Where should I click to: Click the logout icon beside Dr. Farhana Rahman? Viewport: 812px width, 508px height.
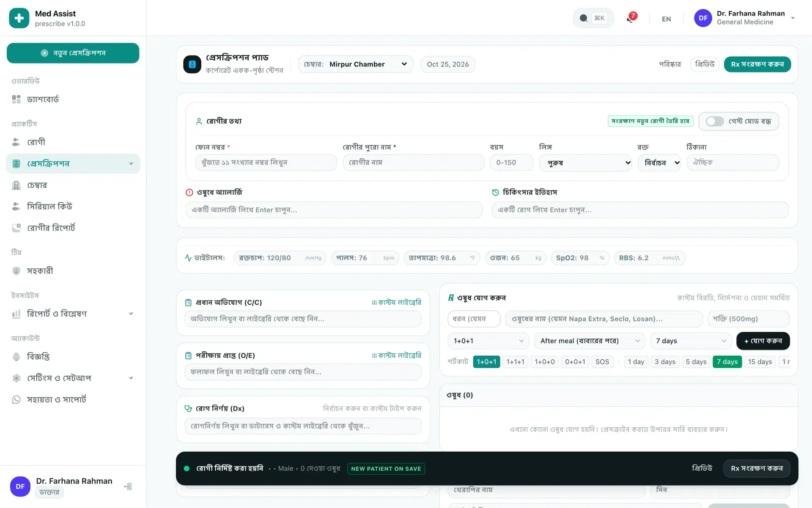click(128, 486)
